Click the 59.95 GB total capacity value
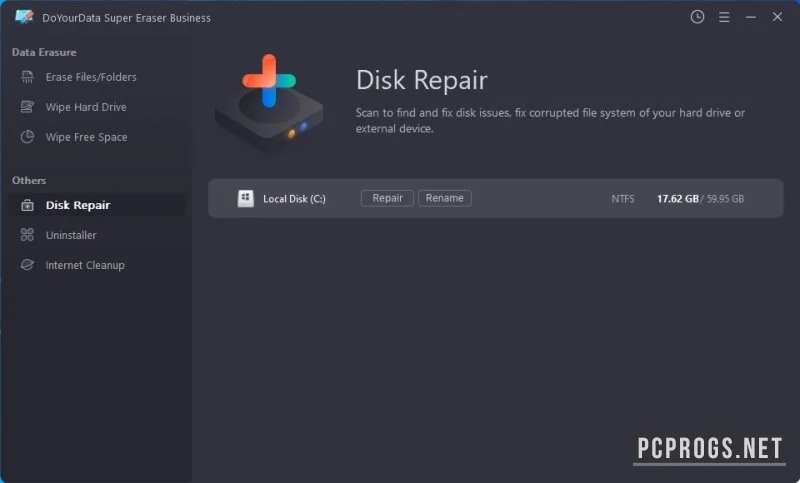The image size is (800, 483). (x=725, y=199)
